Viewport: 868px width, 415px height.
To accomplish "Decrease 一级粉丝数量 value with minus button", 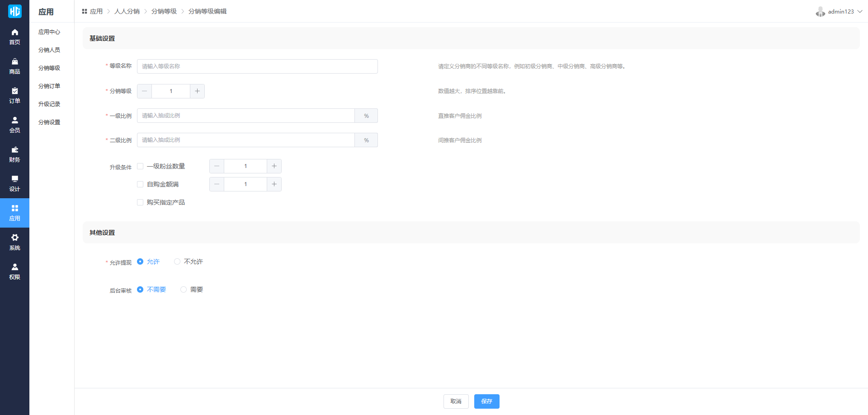I will (217, 166).
